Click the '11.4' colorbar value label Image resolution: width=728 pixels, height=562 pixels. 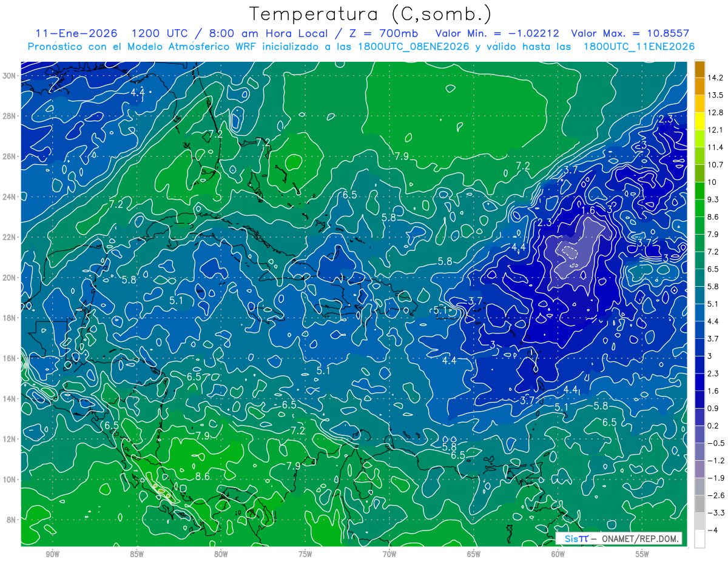[716, 147]
